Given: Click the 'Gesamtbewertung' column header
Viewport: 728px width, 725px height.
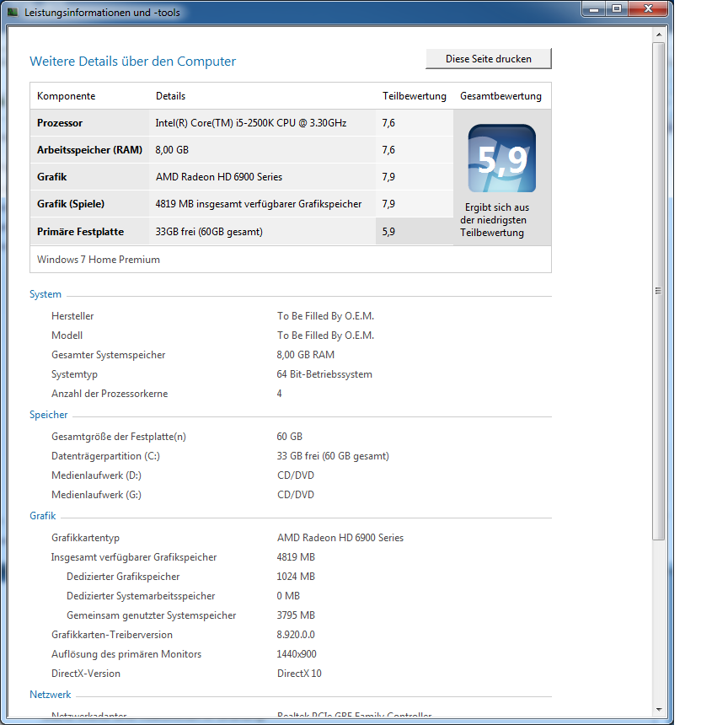Looking at the screenshot, I should click(x=500, y=96).
